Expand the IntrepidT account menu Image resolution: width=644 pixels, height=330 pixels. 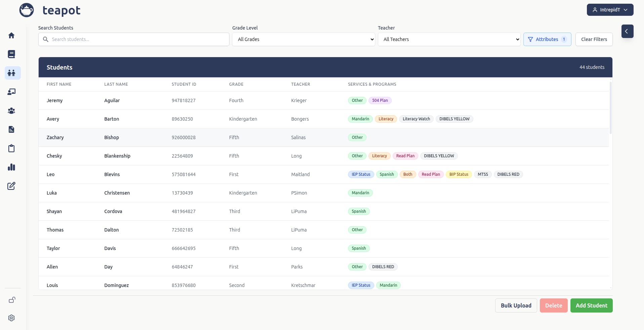click(x=610, y=10)
